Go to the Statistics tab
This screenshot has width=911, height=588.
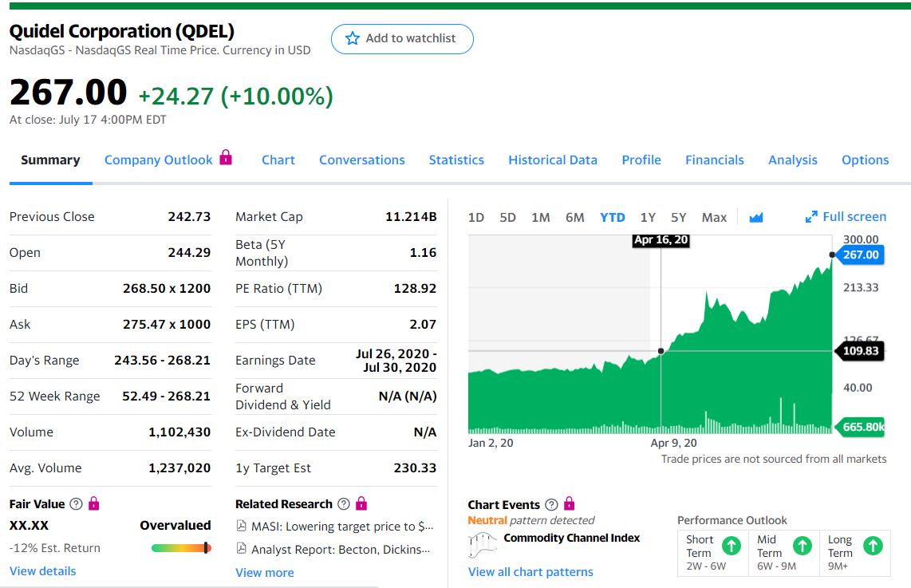point(456,160)
